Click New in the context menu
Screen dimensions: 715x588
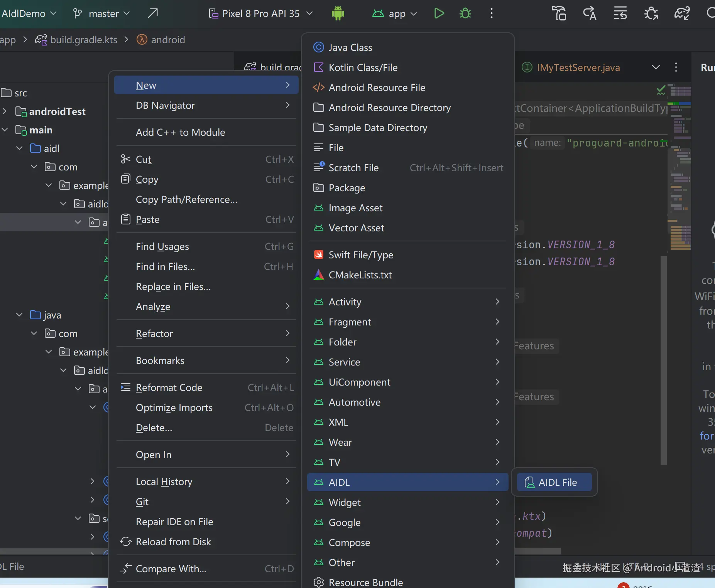click(206, 85)
